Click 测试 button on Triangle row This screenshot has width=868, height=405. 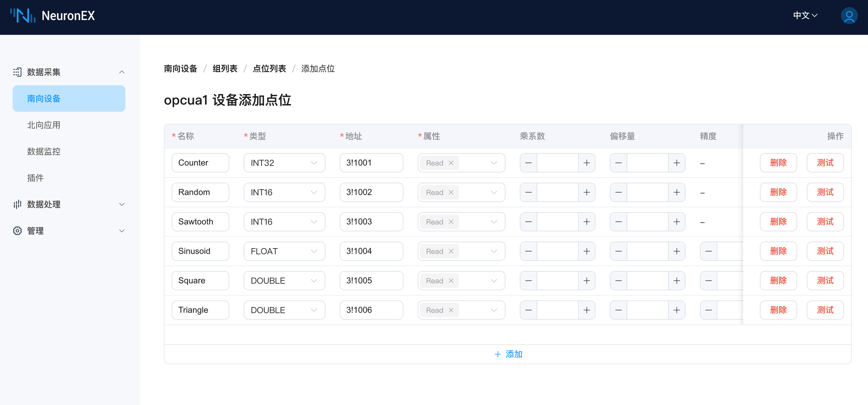point(825,310)
